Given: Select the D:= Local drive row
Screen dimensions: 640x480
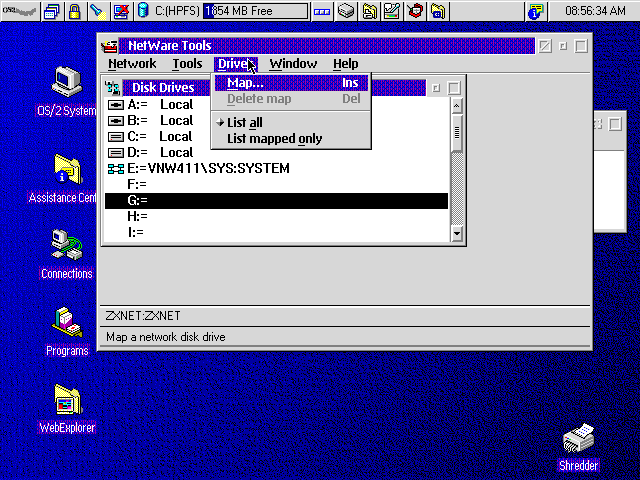Looking at the screenshot, I should pos(276,152).
